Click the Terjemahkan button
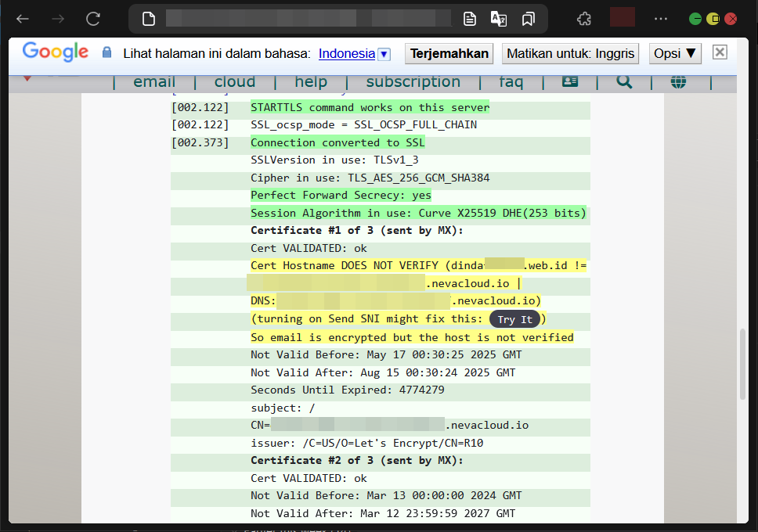 pos(449,53)
